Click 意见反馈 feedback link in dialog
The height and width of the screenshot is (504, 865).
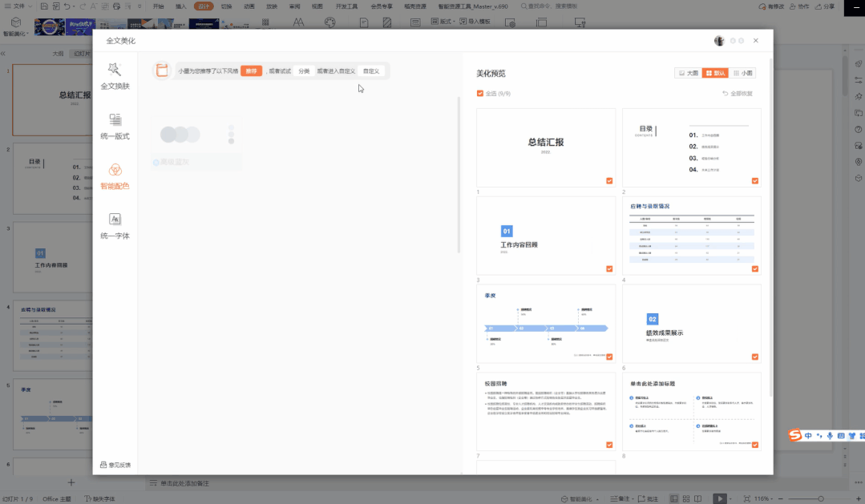(115, 465)
